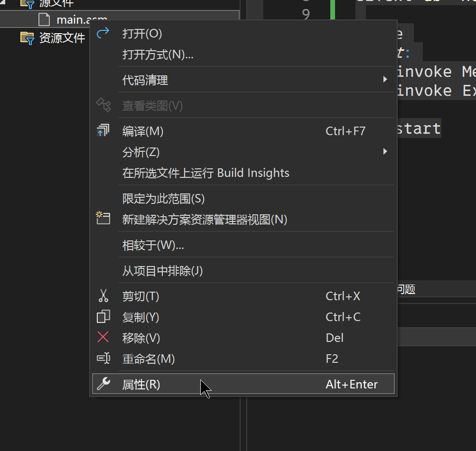This screenshot has height=451, width=476.
Task: Select the 资源文件 filter folder
Action: pos(62,38)
